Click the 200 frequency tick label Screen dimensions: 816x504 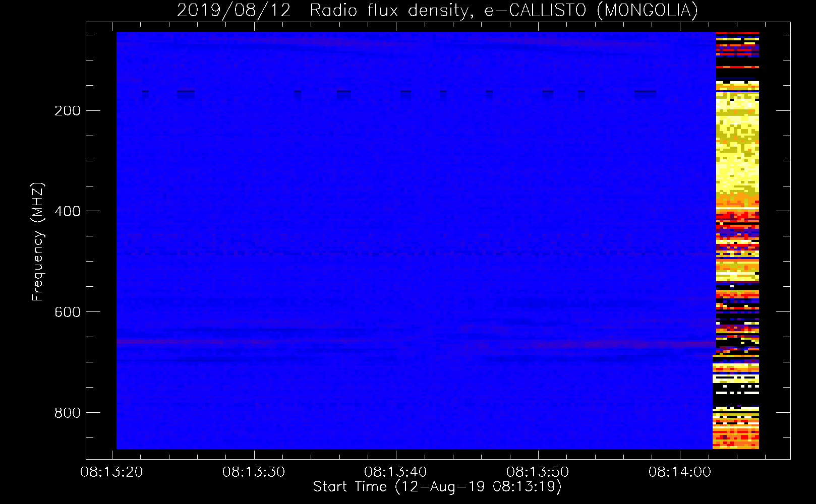(68, 111)
